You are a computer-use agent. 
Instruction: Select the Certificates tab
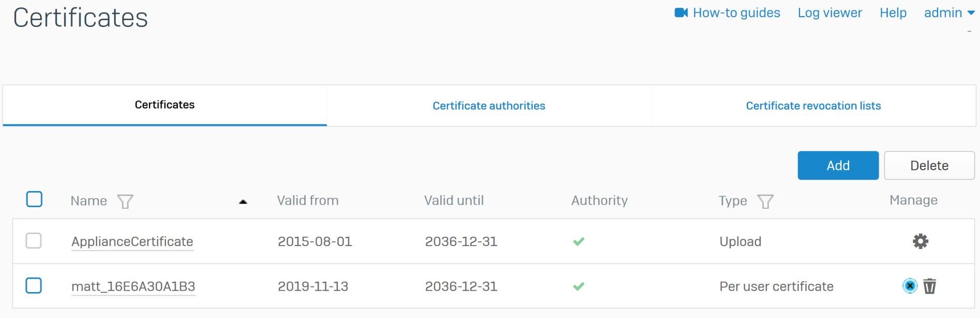164,105
